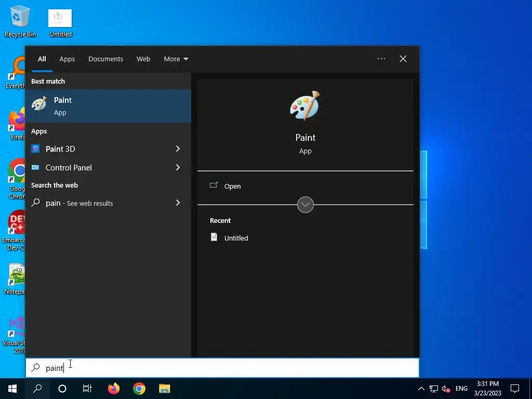Click the Paint 3D app icon
The width and height of the screenshot is (532, 399).
(35, 149)
